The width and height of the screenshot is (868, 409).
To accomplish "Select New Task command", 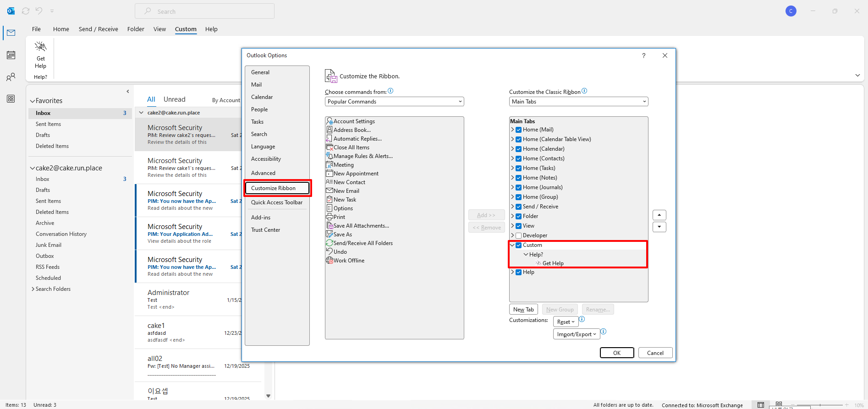I will [x=341, y=200].
